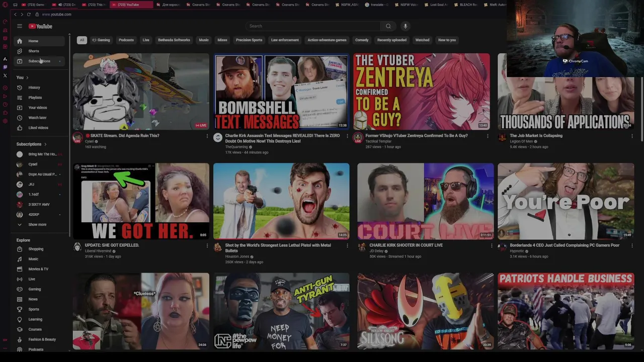Open title Borderlands 4 CEO video
The width and height of the screenshot is (644, 362).
click(565, 245)
